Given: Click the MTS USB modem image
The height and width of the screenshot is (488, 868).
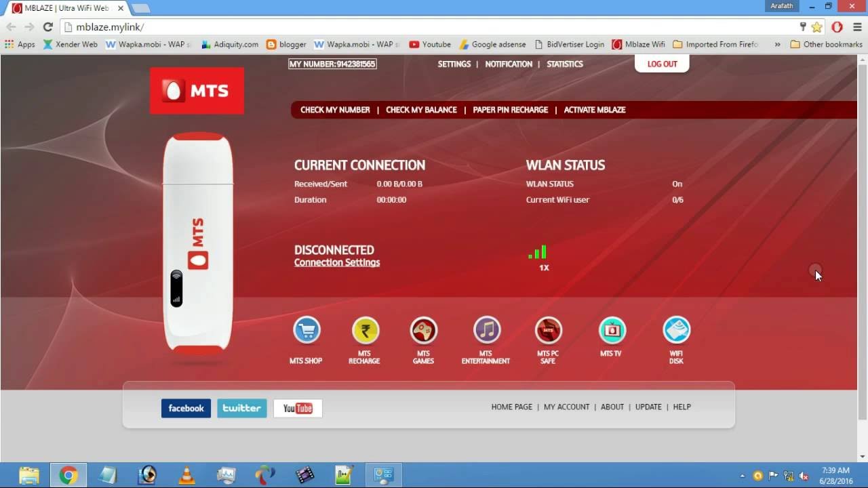Looking at the screenshot, I should pyautogui.click(x=197, y=245).
